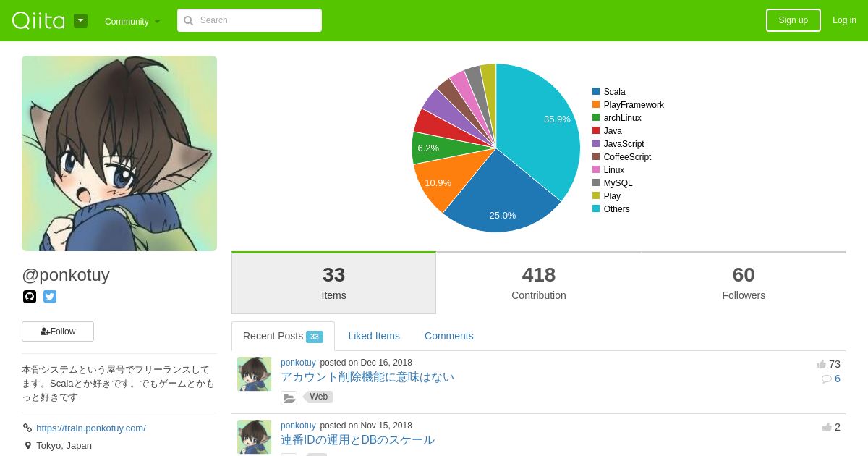Image resolution: width=868 pixels, height=456 pixels.
Task: Click author ponkotuy on Dec 16 post
Action: [x=298, y=363]
